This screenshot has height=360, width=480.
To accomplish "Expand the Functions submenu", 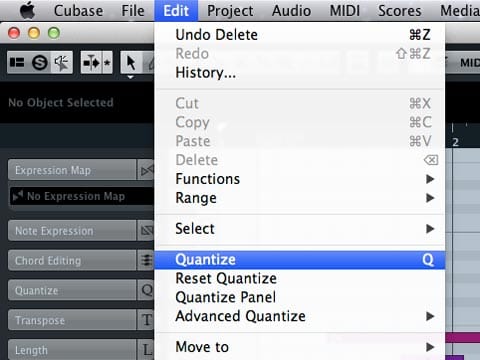I will tap(300, 179).
